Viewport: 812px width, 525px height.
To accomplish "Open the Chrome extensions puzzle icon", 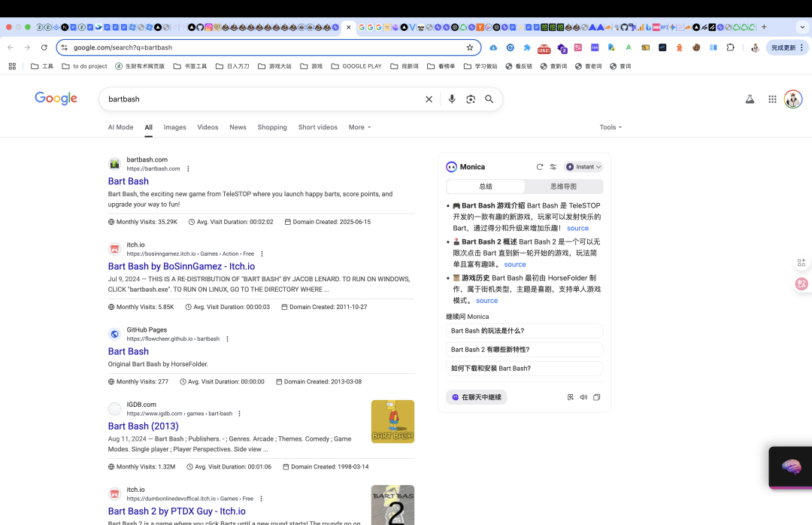I will point(730,47).
